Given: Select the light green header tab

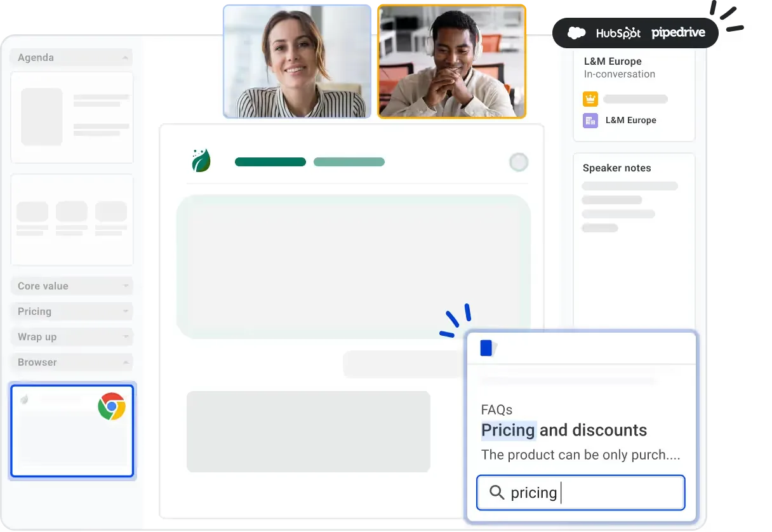Looking at the screenshot, I should (x=349, y=162).
